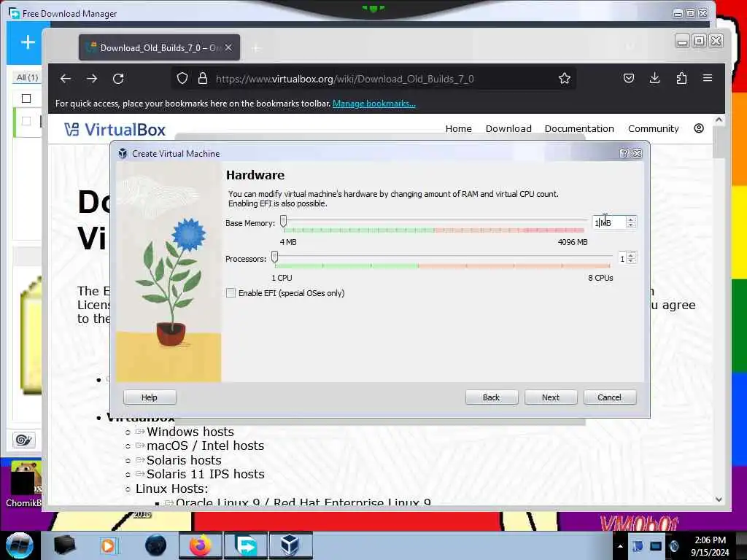Click the Firefox back arrow
Screen dimensions: 747x560
click(x=66, y=79)
